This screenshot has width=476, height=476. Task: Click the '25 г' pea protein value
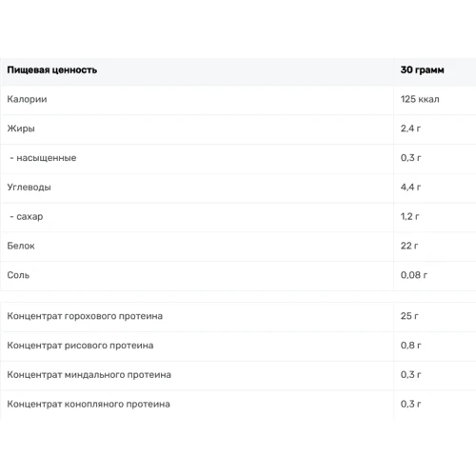409,316
